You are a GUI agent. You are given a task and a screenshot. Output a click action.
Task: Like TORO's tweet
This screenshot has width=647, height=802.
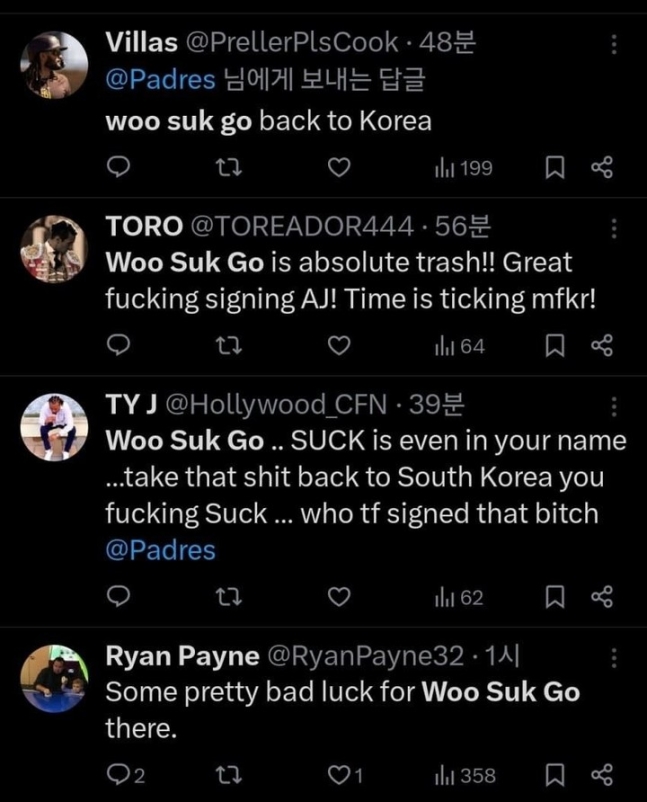click(x=340, y=346)
